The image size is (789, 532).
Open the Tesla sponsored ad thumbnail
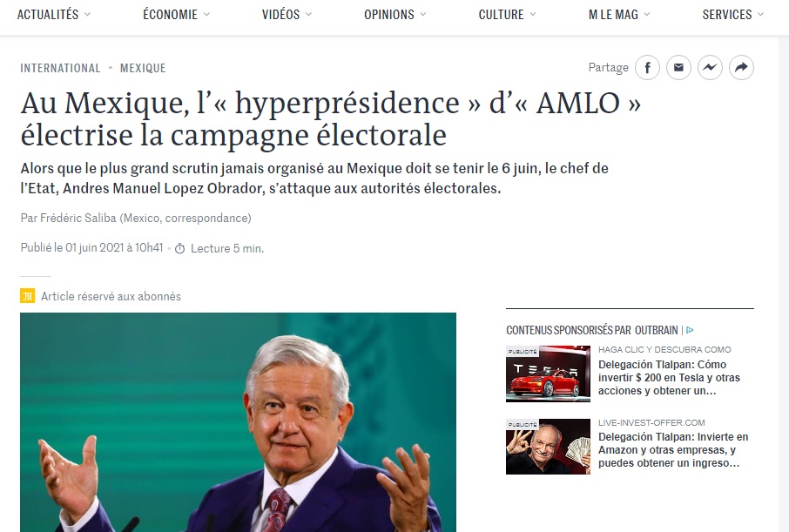click(548, 374)
